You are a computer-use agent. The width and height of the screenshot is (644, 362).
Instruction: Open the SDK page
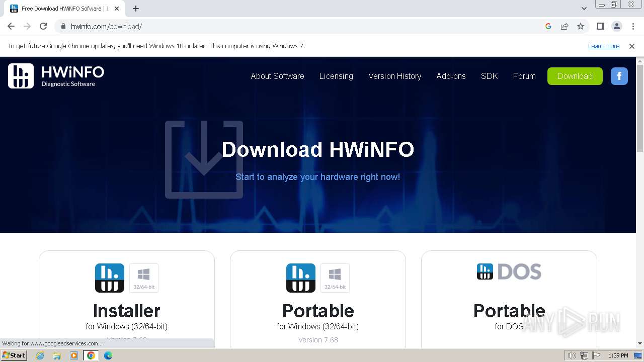[490, 76]
